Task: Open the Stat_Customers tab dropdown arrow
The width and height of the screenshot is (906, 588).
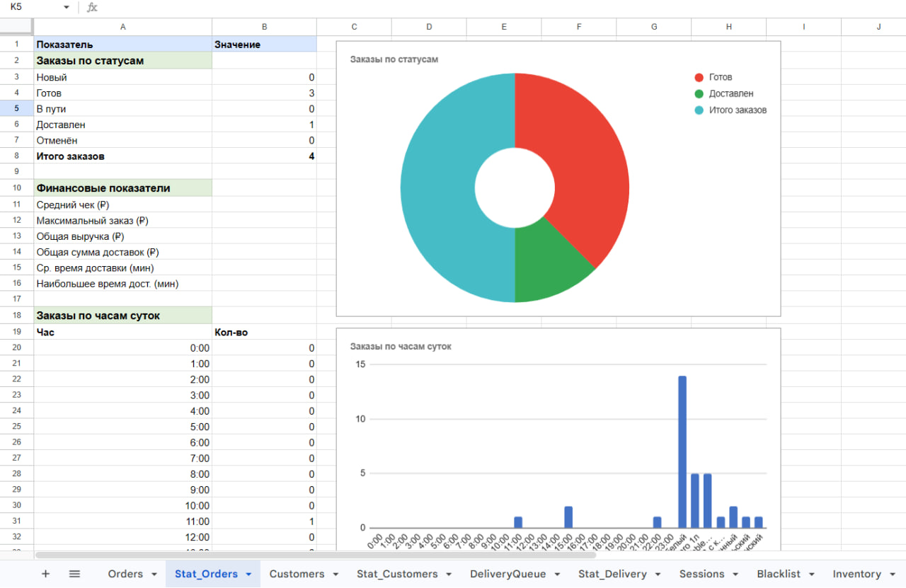Action: [449, 575]
